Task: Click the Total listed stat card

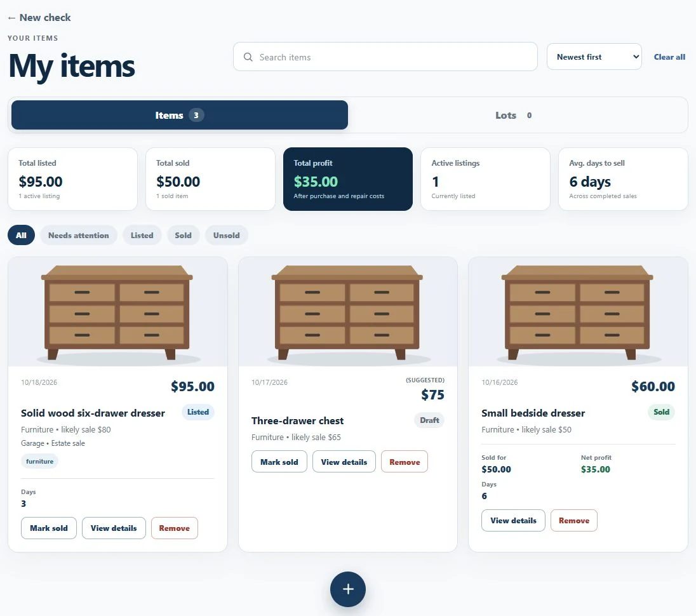Action: pyautogui.click(x=73, y=179)
